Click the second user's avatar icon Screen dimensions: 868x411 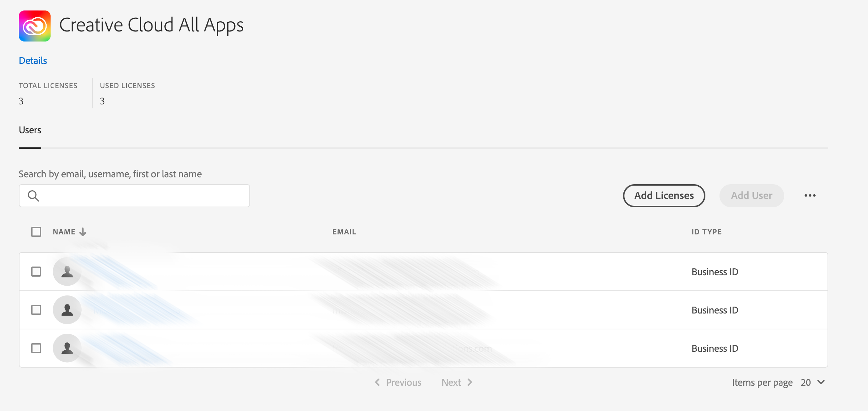click(x=67, y=310)
